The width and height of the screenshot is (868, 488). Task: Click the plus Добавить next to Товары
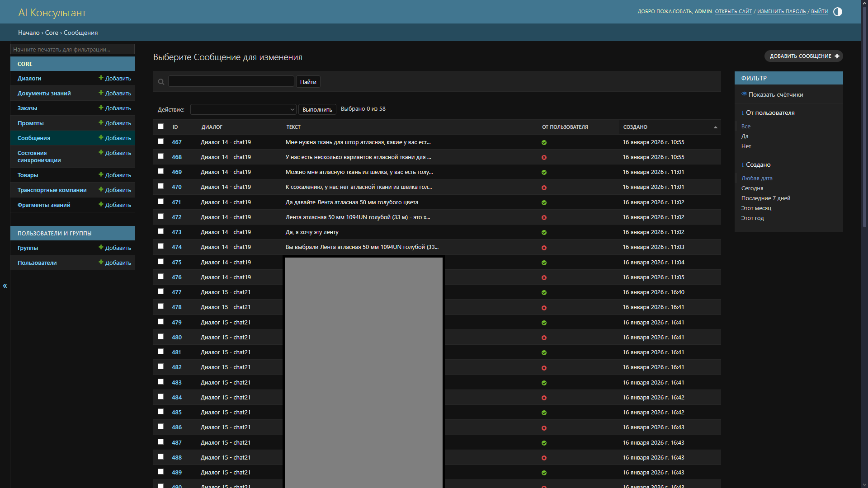tap(115, 175)
